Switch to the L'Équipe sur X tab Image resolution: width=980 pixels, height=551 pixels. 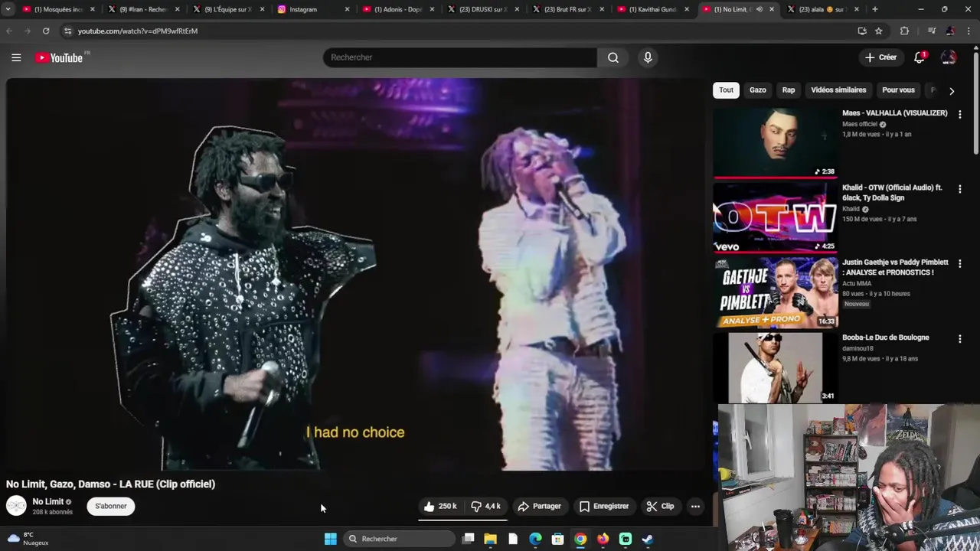pyautogui.click(x=228, y=9)
